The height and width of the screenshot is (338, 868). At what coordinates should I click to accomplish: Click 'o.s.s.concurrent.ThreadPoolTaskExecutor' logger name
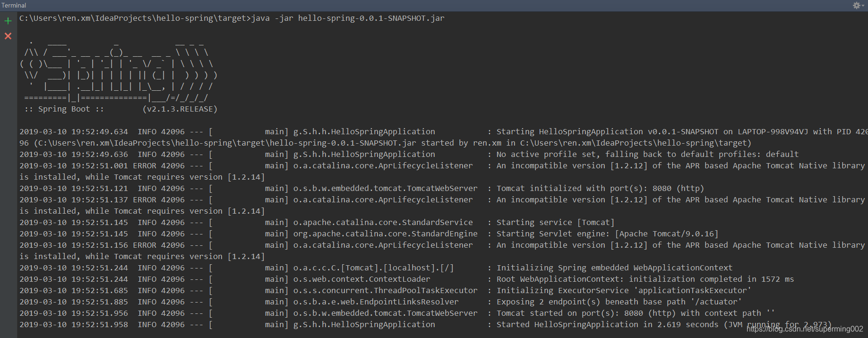(x=386, y=291)
